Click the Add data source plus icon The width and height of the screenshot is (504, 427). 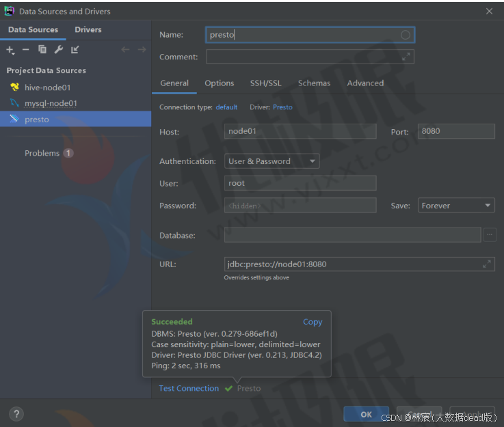pyautogui.click(x=10, y=50)
